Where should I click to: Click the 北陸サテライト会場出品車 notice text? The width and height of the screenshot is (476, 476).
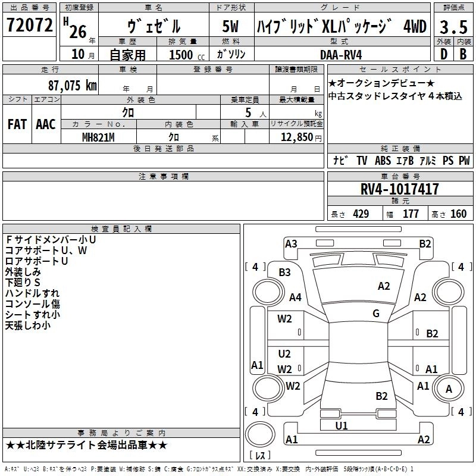click(x=86, y=445)
